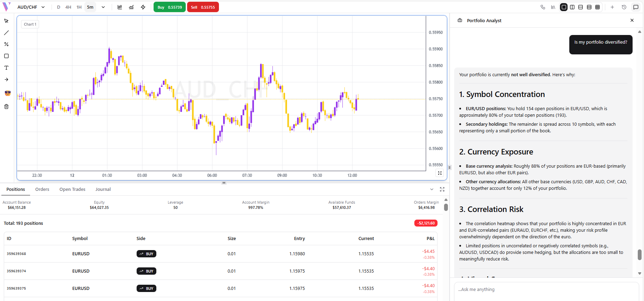This screenshot has height=301, width=644.
Task: Switch to two-column chart layout
Action: coord(572,7)
